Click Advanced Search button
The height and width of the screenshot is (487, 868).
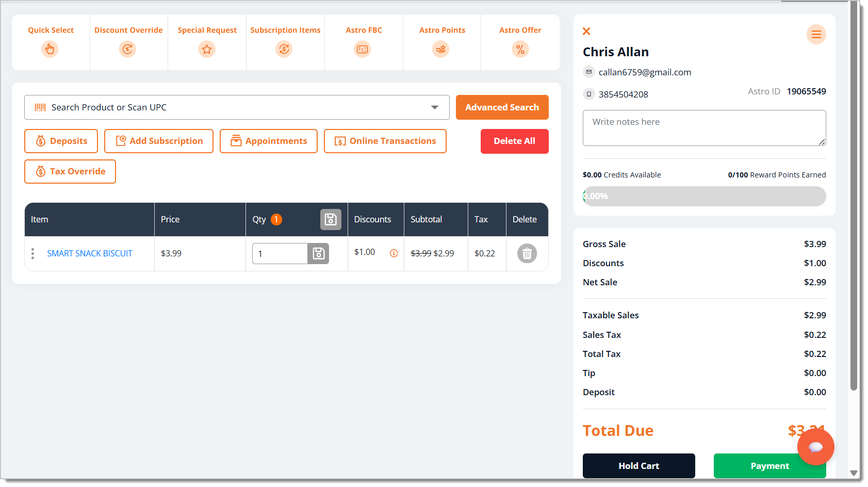[x=502, y=107]
